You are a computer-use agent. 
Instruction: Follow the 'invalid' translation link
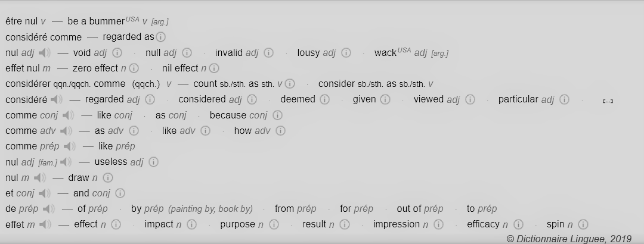point(229,52)
